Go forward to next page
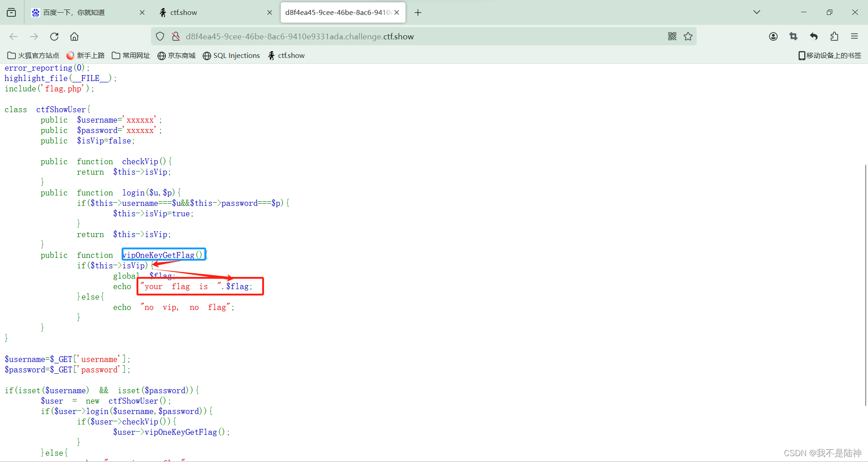 pyautogui.click(x=34, y=36)
